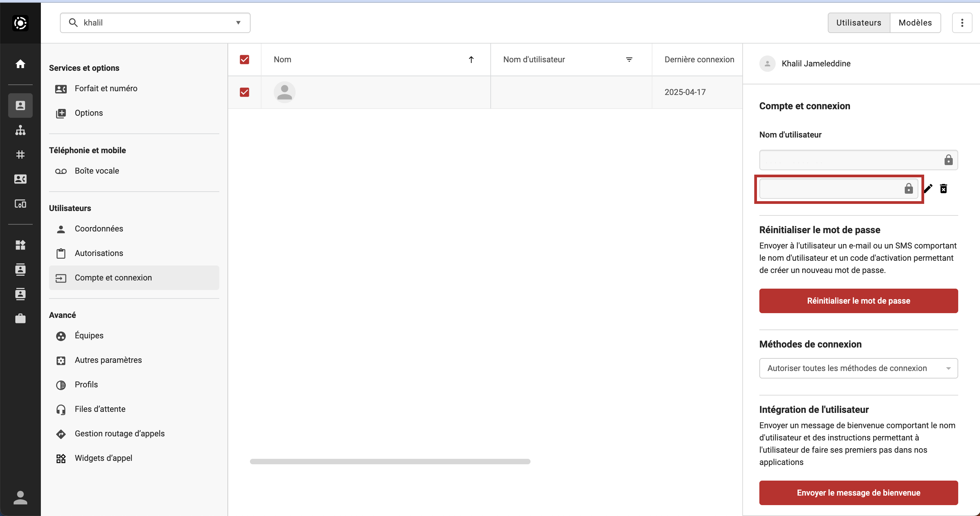
Task: Open Boîte vocale settings
Action: pyautogui.click(x=134, y=171)
